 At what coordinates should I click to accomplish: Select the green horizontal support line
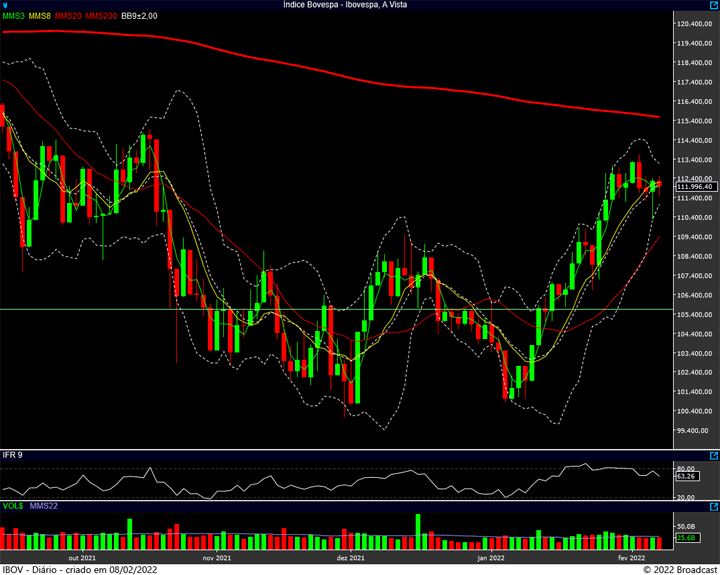(337, 310)
